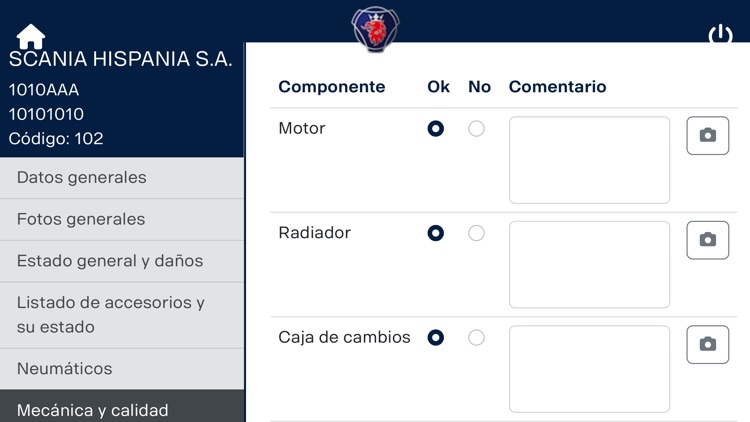Image resolution: width=750 pixels, height=422 pixels.
Task: Tap the power logout icon
Action: tap(720, 35)
